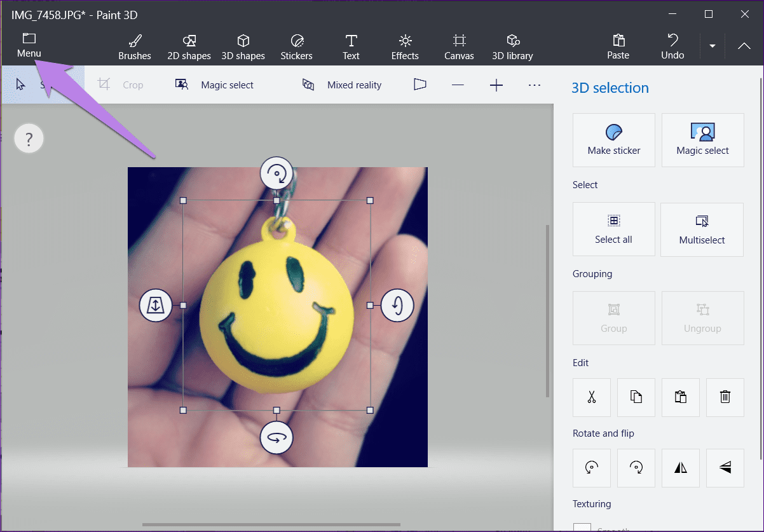Click the zoom in plus button
764x532 pixels.
[x=496, y=85]
